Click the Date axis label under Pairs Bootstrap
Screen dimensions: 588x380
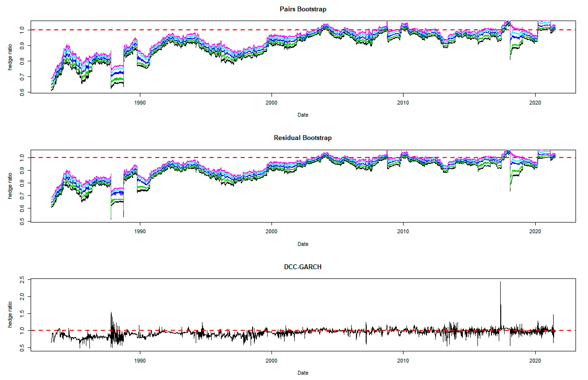(x=303, y=115)
